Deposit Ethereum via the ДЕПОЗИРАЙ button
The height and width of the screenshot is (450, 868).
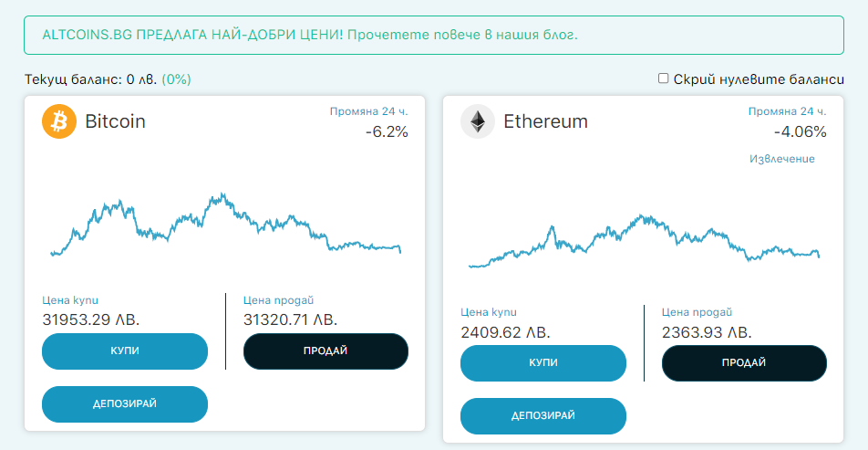pyautogui.click(x=543, y=415)
